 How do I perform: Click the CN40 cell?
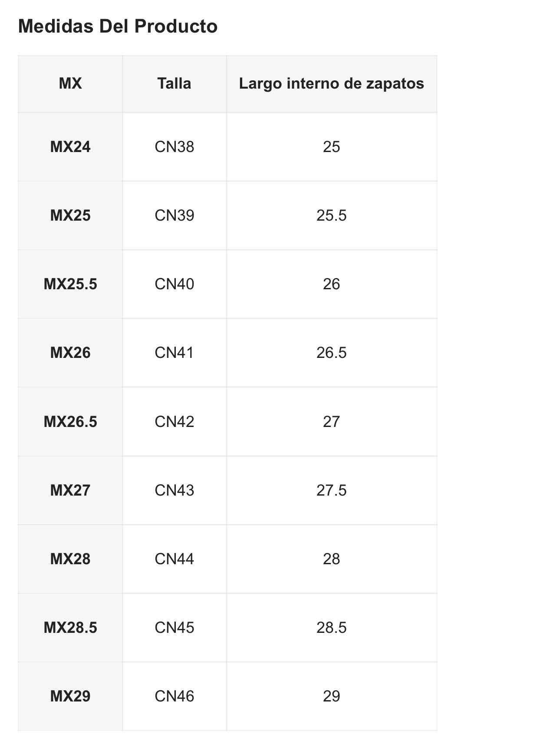pos(174,284)
